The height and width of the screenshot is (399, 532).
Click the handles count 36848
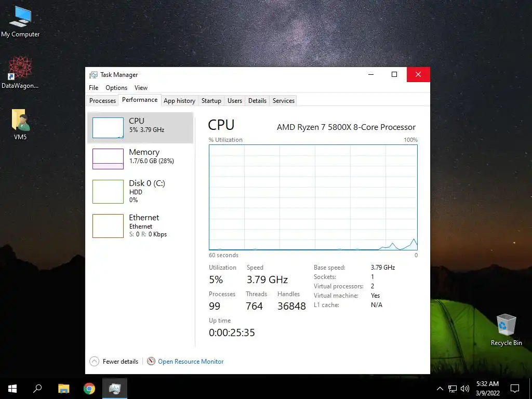(x=291, y=306)
